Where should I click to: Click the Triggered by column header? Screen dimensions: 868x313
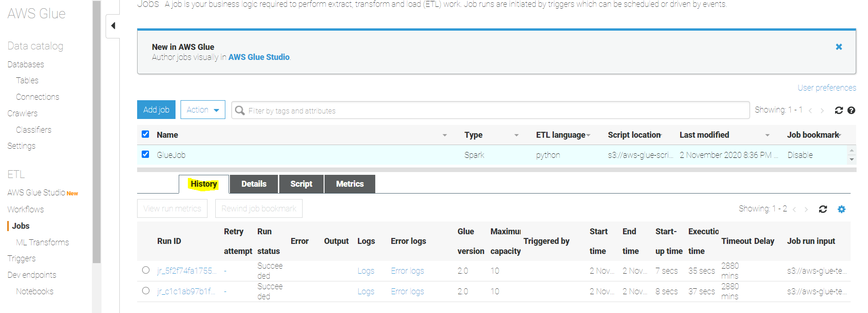546,241
